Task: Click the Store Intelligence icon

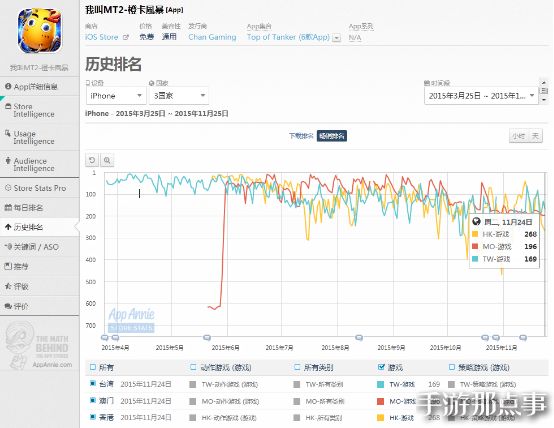Action: [8, 105]
